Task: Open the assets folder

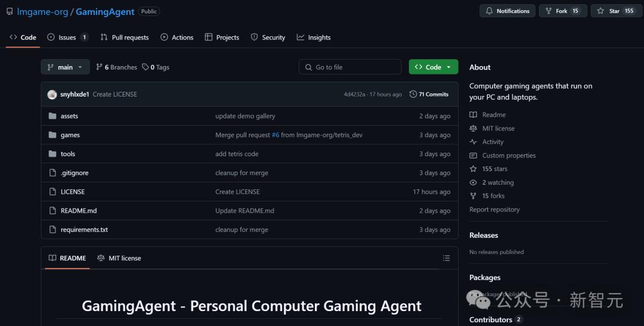Action: tap(69, 116)
